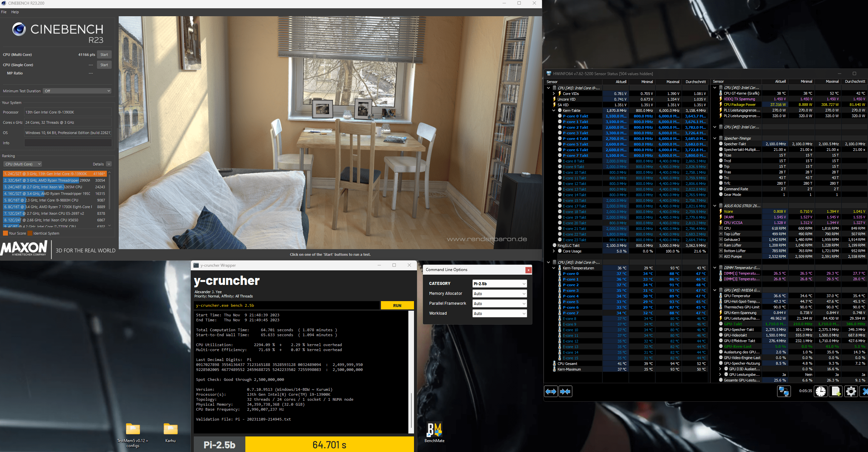Click HWiNFO expand-all arrows icon
Image resolution: width=868 pixels, height=452 pixels.
pos(551,391)
